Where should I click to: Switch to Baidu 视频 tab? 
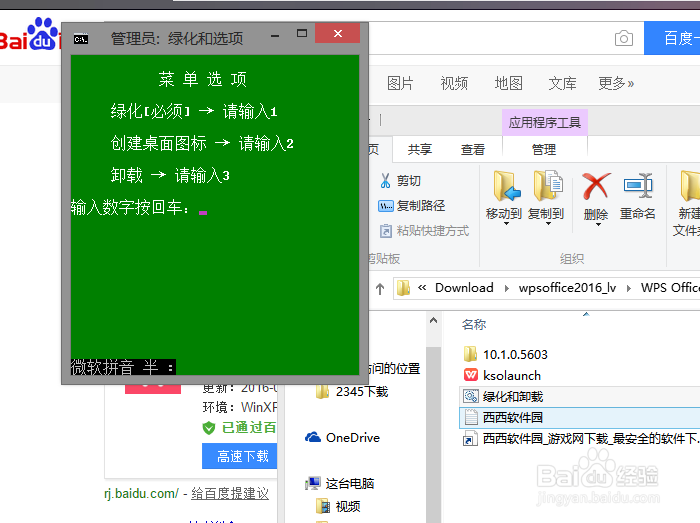pyautogui.click(x=454, y=83)
